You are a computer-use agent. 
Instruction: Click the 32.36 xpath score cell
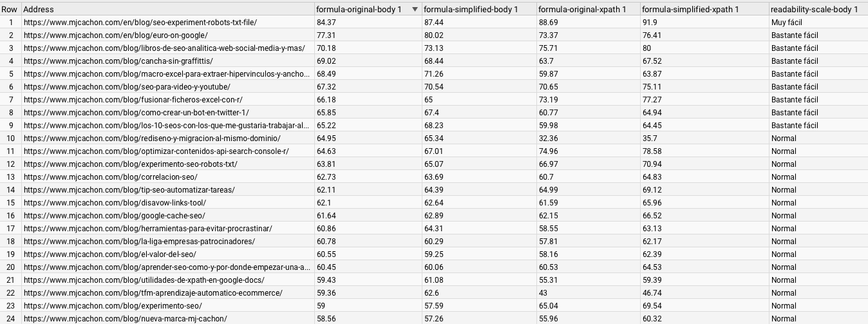548,138
